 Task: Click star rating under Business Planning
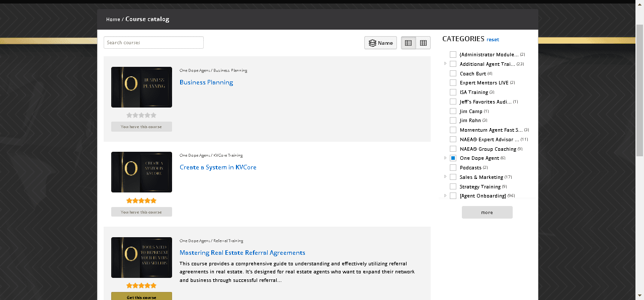pos(141,115)
